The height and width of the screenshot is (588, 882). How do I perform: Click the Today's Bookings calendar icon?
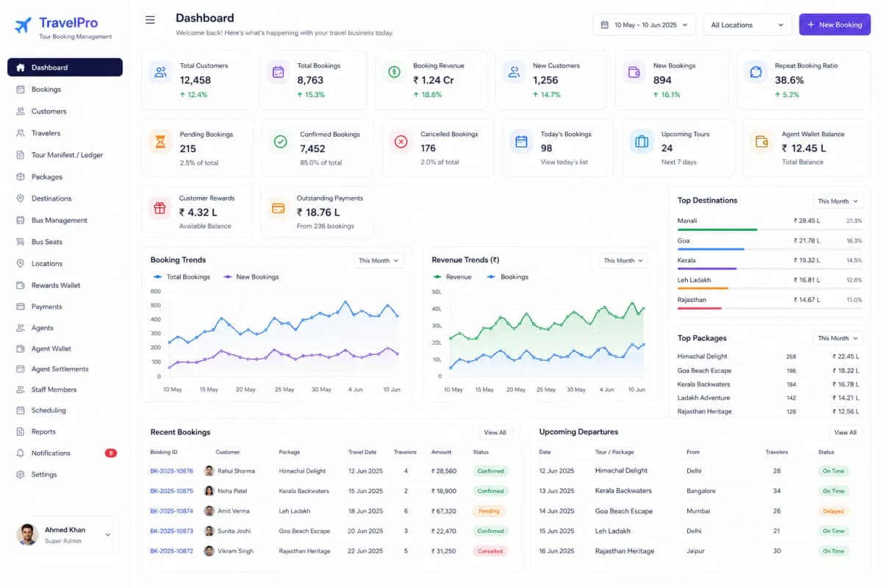click(x=521, y=141)
